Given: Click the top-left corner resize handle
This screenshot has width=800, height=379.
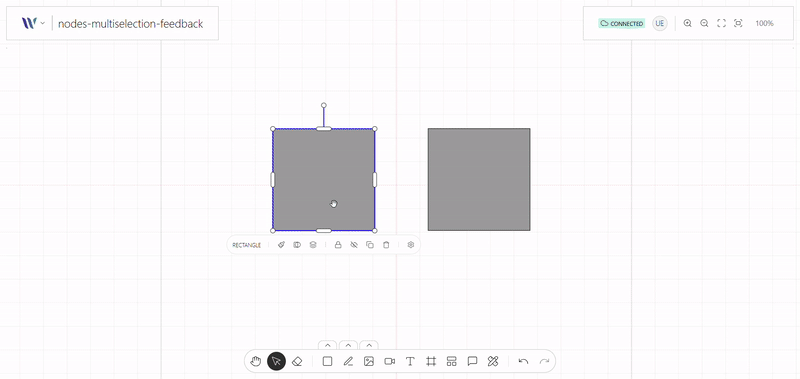Looking at the screenshot, I should coord(272,129).
